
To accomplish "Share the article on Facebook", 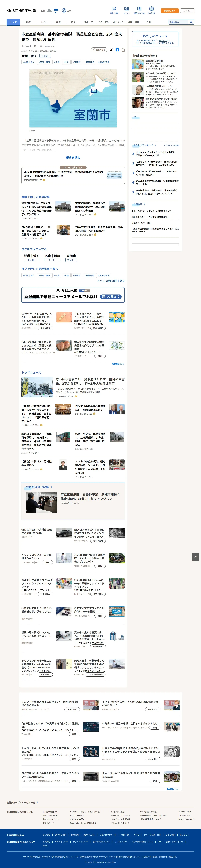I will click(x=117, y=50).
